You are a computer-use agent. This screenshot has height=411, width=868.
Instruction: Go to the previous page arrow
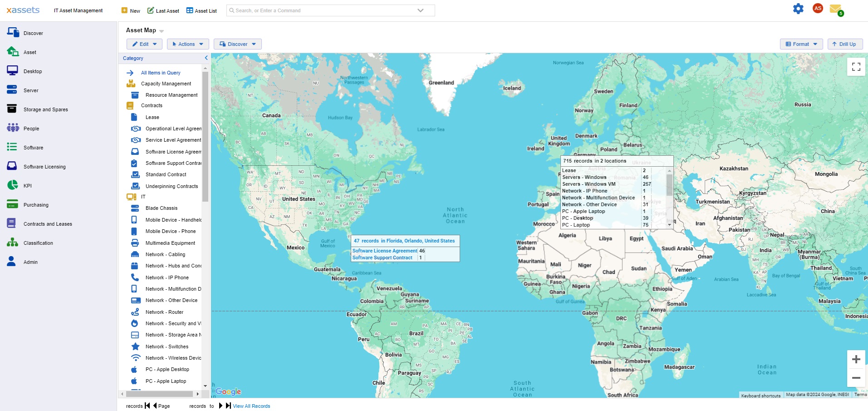click(x=155, y=406)
